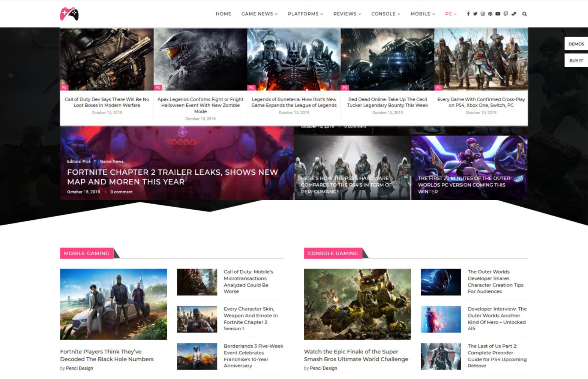Open the Pinterest social icon

490,14
